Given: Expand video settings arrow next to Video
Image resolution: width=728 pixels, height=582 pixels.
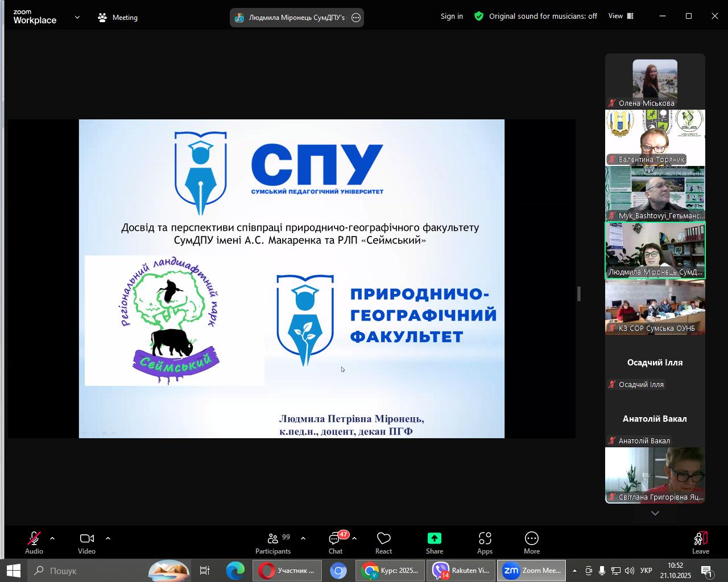Looking at the screenshot, I should coord(107,538).
